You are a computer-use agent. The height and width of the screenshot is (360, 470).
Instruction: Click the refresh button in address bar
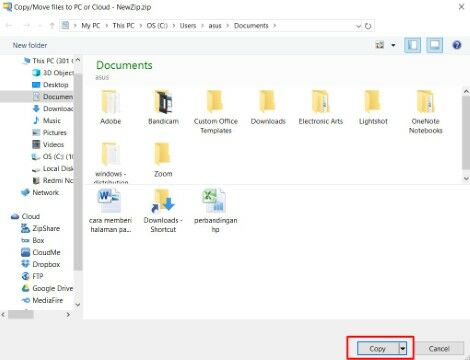pyautogui.click(x=368, y=26)
